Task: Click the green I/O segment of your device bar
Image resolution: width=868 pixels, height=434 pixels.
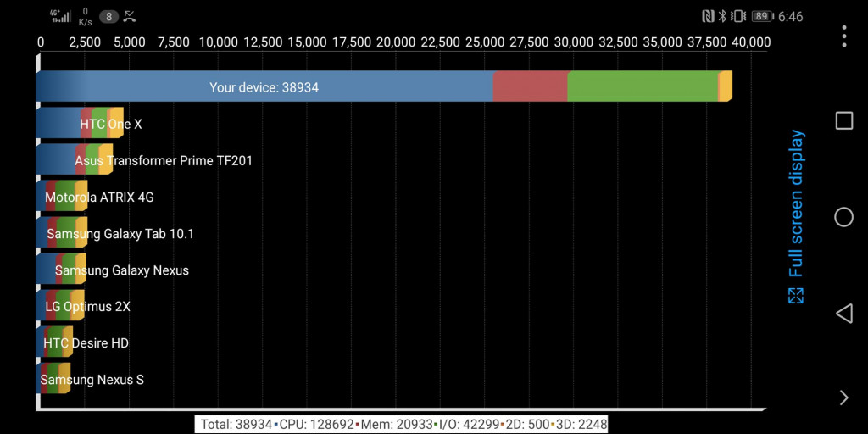Action: pyautogui.click(x=643, y=86)
